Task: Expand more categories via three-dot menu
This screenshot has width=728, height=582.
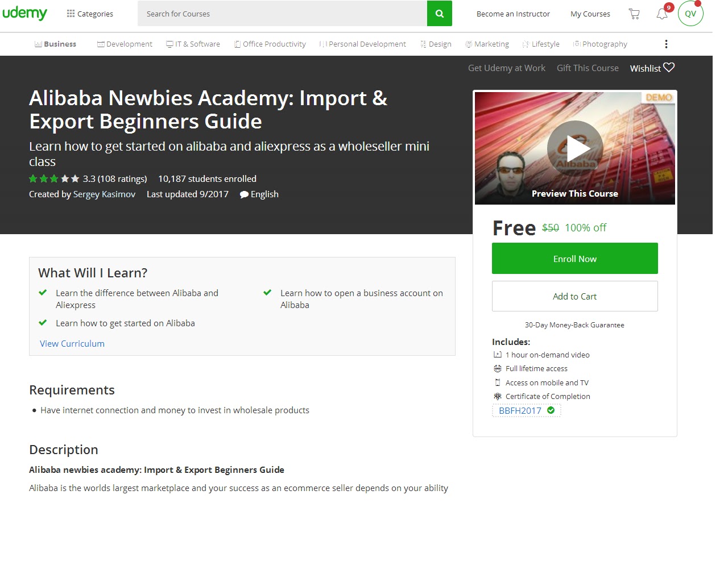Action: [x=666, y=44]
